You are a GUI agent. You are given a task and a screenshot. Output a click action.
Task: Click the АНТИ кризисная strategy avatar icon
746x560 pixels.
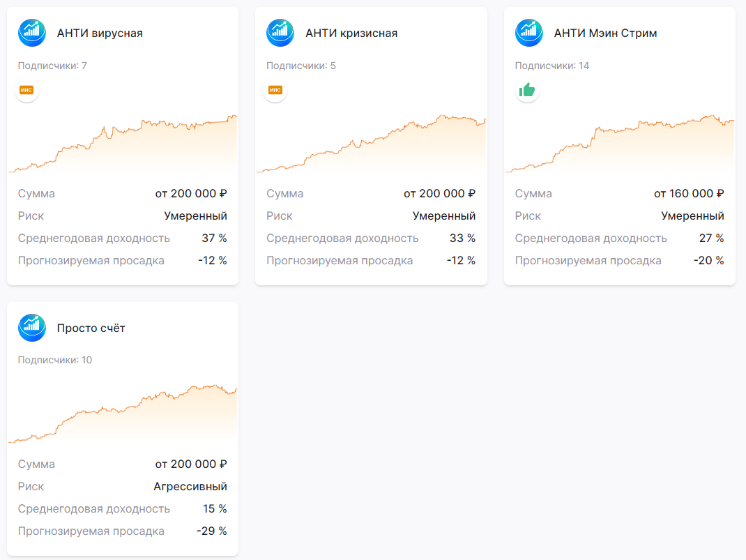280,33
